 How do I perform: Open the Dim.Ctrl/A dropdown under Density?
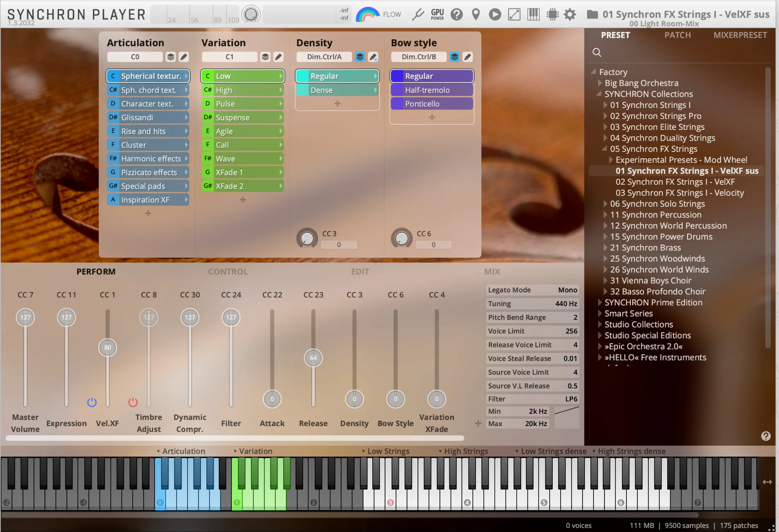point(324,57)
